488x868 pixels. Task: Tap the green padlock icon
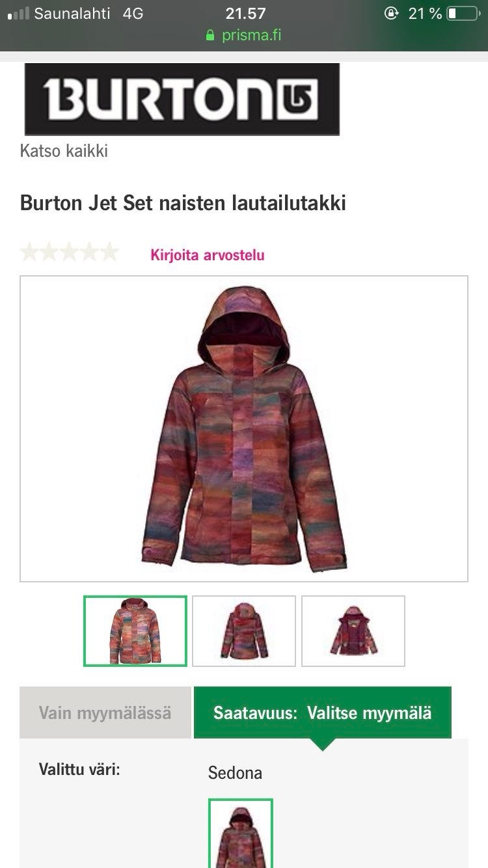(210, 36)
